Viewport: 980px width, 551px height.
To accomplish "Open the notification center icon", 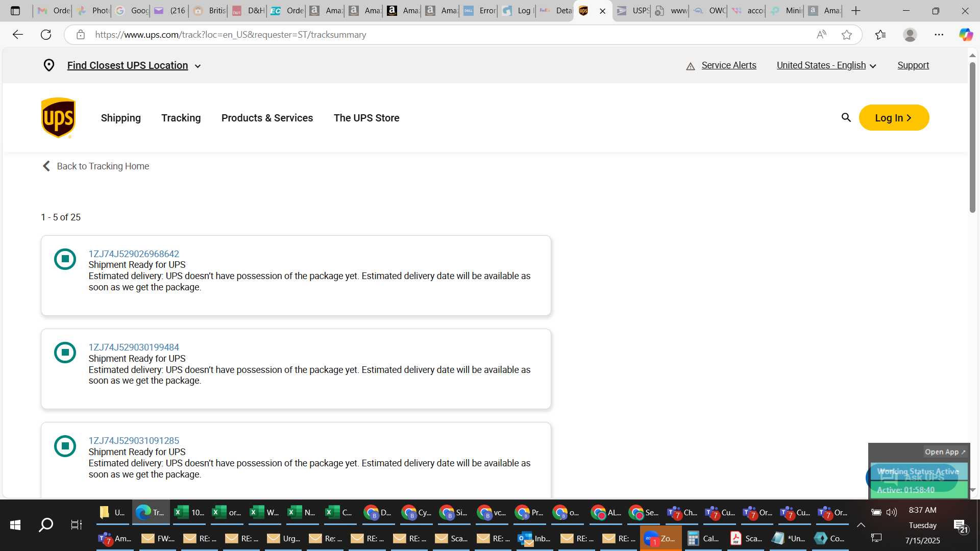I will click(x=961, y=525).
